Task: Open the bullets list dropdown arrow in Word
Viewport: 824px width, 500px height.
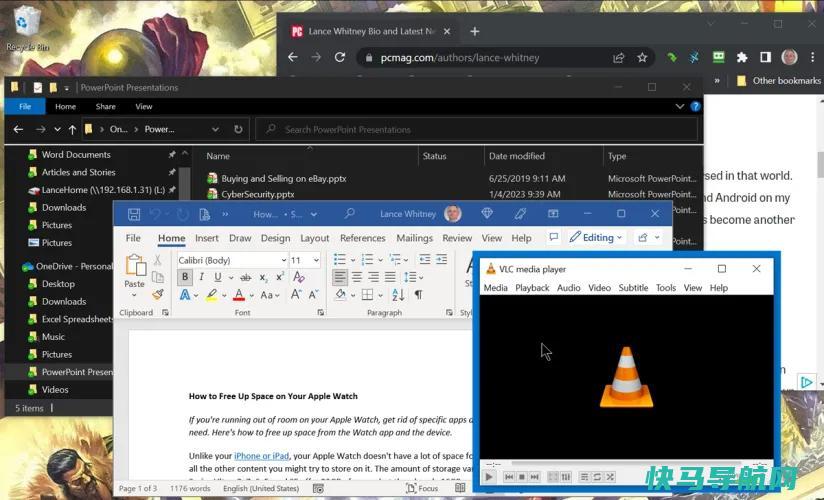Action: [x=353, y=260]
